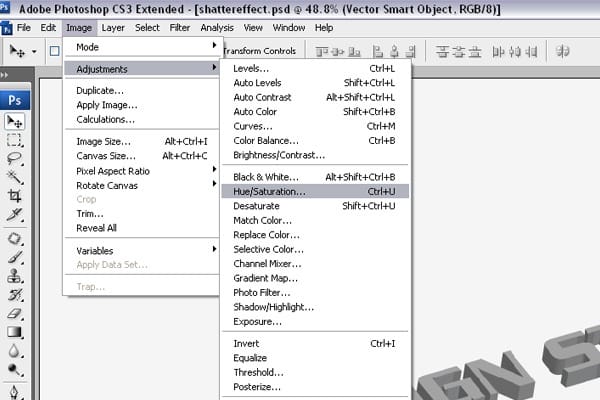Select the Pen tool
Image resolution: width=600 pixels, height=400 pixels.
[15, 392]
